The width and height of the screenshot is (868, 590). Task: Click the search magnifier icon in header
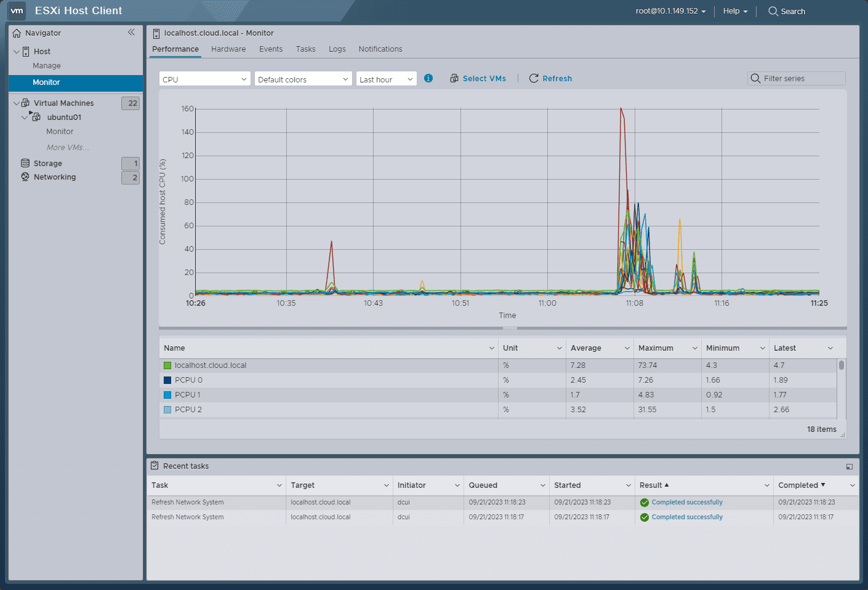click(x=773, y=11)
